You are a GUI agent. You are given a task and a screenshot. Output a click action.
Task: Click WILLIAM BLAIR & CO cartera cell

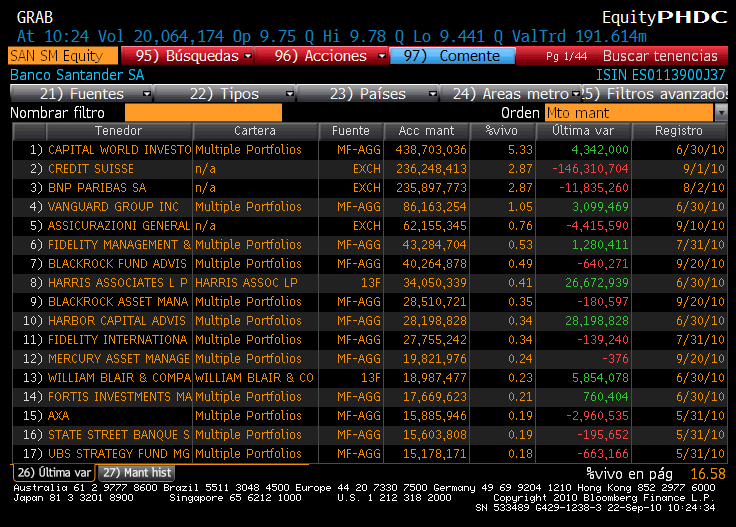254,378
